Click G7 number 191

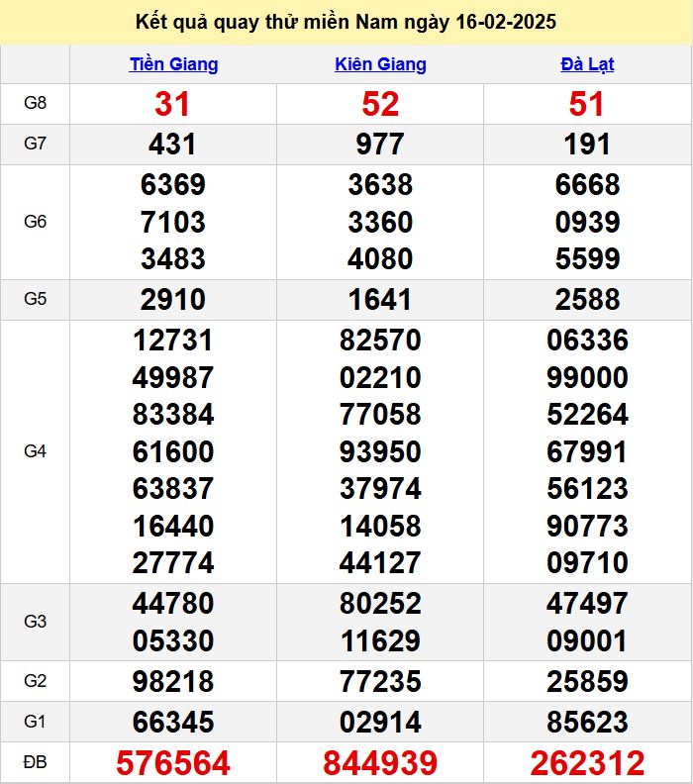(587, 145)
